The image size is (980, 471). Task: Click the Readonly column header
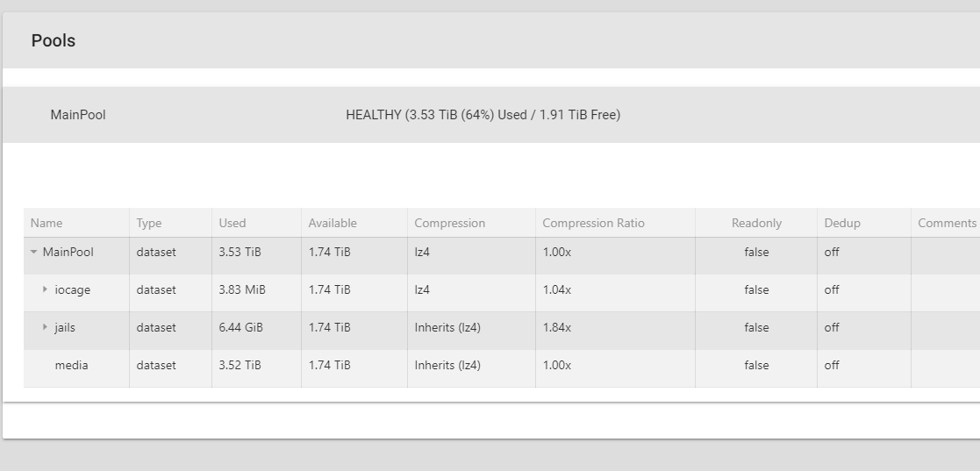point(756,223)
